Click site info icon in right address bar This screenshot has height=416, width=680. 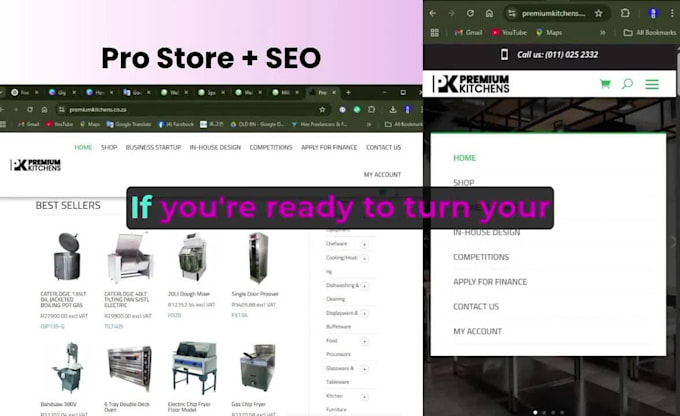tap(512, 13)
